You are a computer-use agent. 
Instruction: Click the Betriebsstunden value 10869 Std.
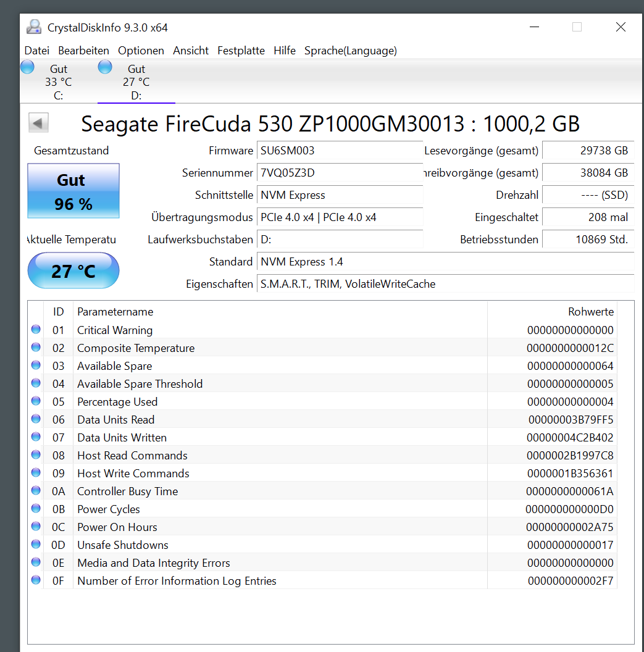point(588,240)
